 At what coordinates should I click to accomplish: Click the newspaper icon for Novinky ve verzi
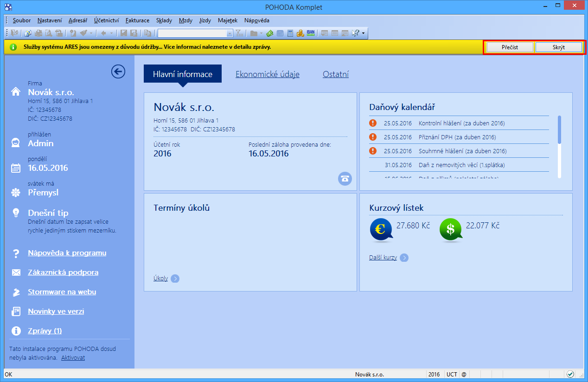tap(16, 311)
